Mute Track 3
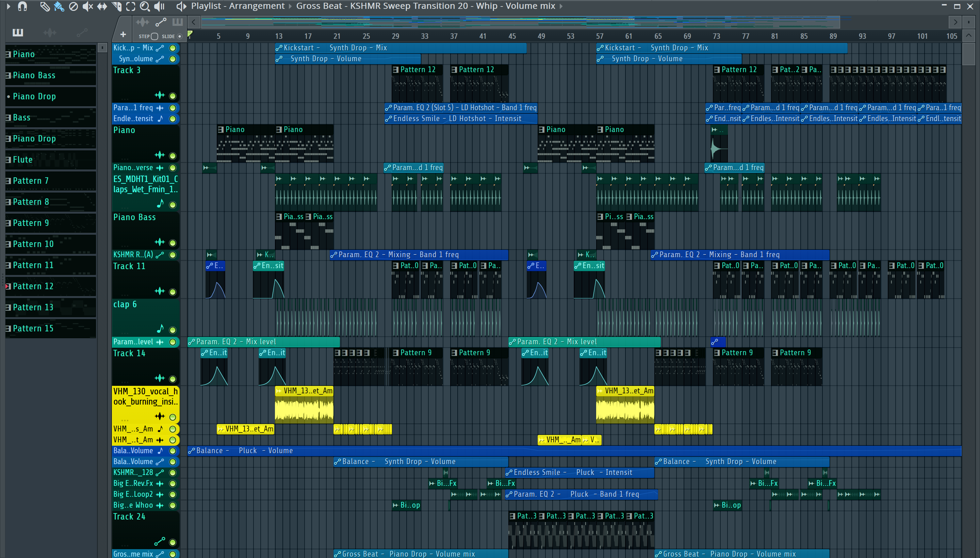Image resolution: width=980 pixels, height=558 pixels. coord(173,96)
